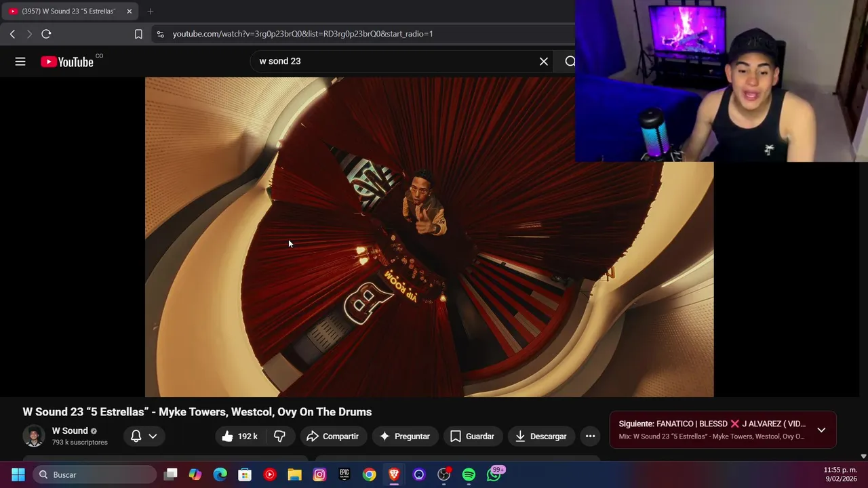Viewport: 868px width, 488px height.
Task: Click the magnifier search button
Action: click(x=570, y=61)
